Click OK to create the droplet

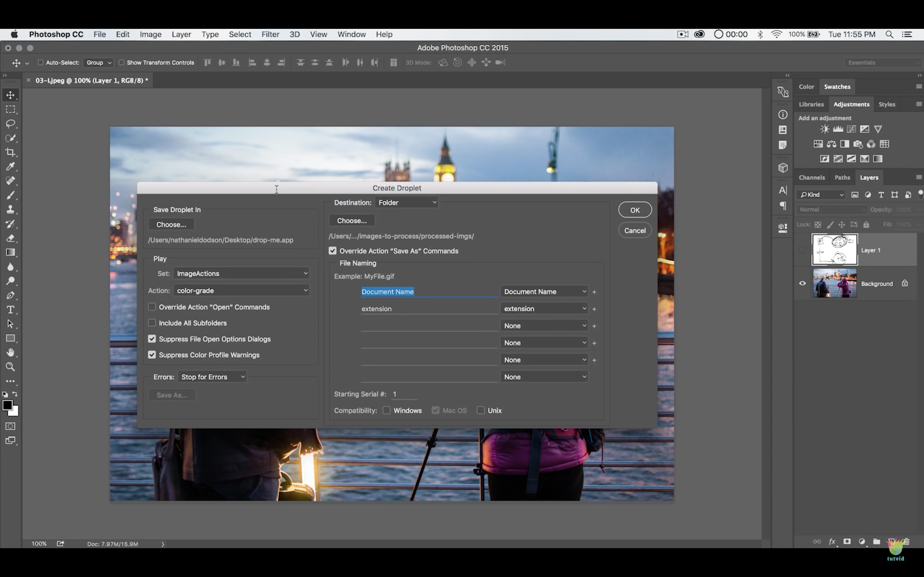coord(635,210)
